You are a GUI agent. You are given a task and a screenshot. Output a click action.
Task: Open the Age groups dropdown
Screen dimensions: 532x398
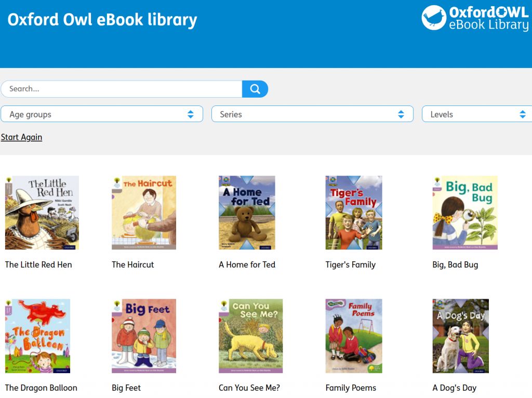coord(102,114)
